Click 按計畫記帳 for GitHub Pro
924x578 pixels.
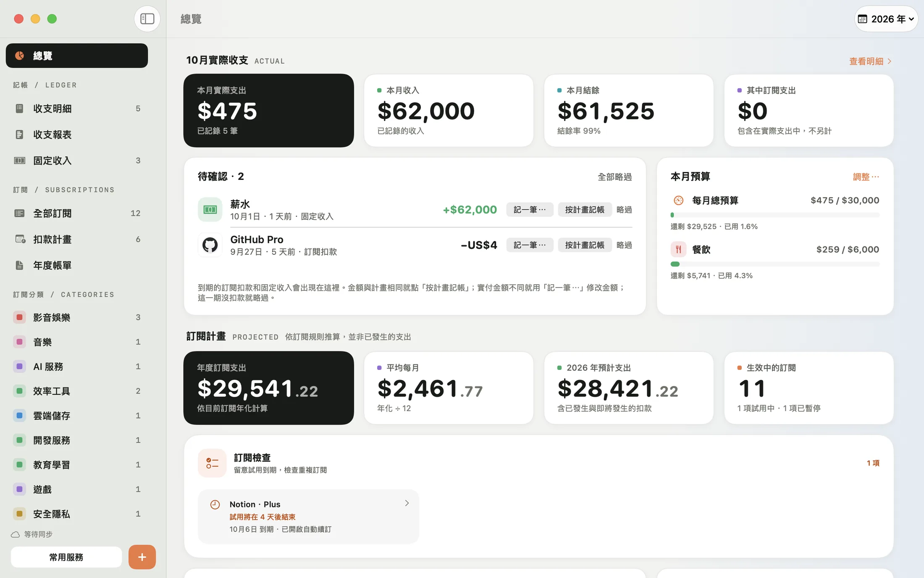[x=585, y=245]
